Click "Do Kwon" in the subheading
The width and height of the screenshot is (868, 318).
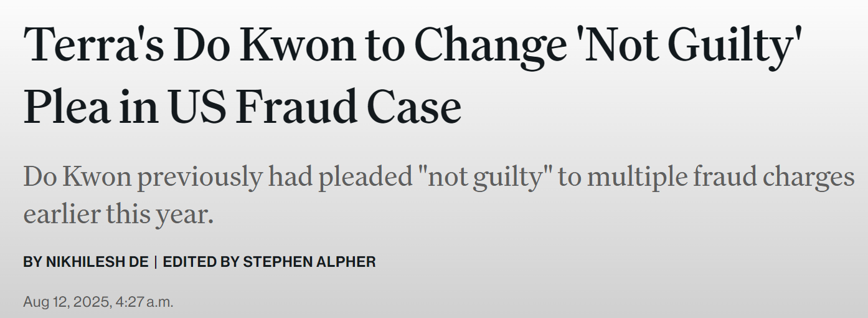(x=77, y=177)
